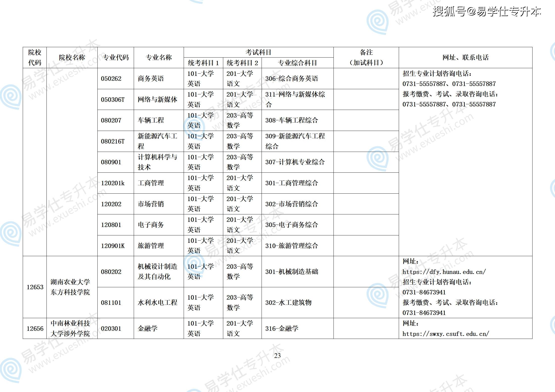
Task: Select 306-综合商务英语 subject cell
Action: 298,79
